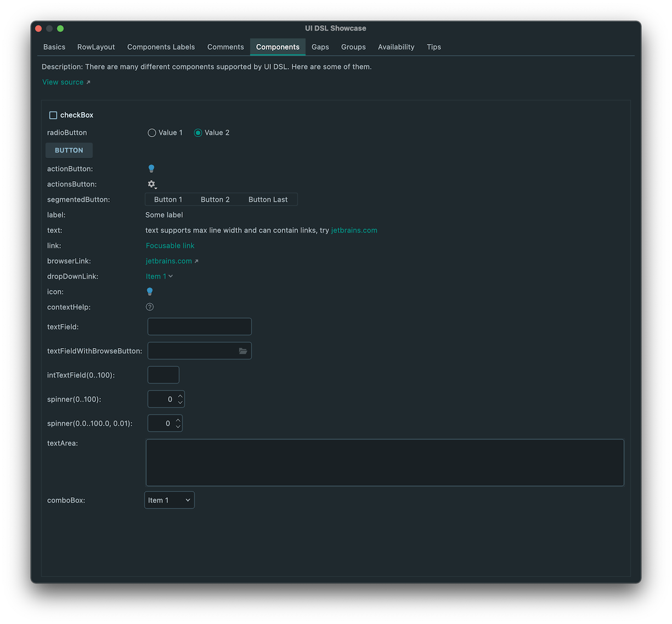Screen dimensions: 672x624
Task: Open the Availability tab
Action: (x=396, y=47)
